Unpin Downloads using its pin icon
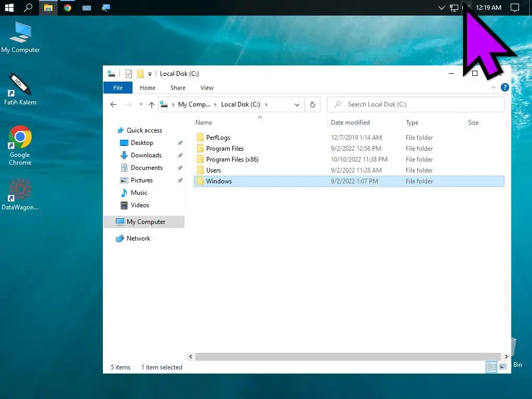 coord(180,155)
